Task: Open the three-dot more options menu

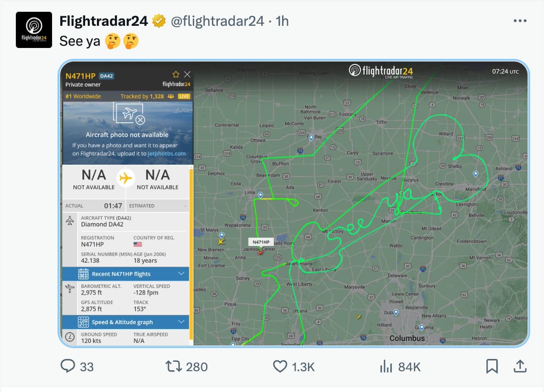Action: [x=520, y=21]
